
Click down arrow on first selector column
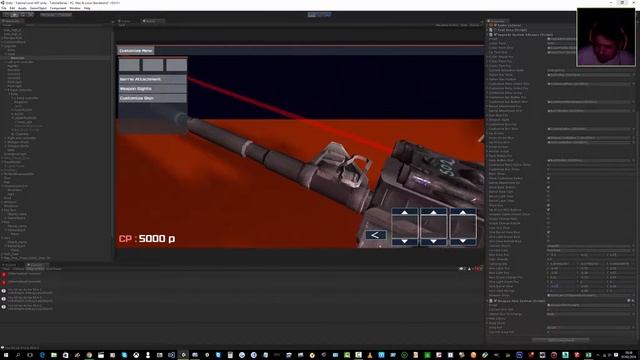(404, 242)
